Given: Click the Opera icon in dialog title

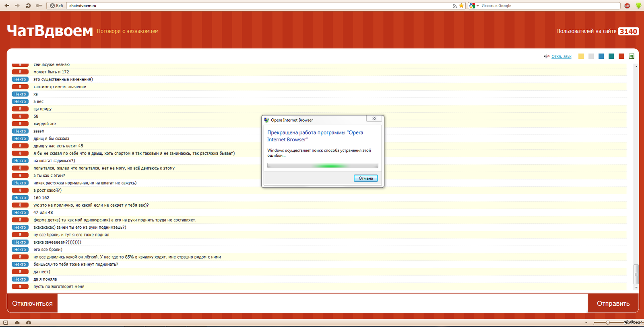Looking at the screenshot, I should pyautogui.click(x=266, y=120).
